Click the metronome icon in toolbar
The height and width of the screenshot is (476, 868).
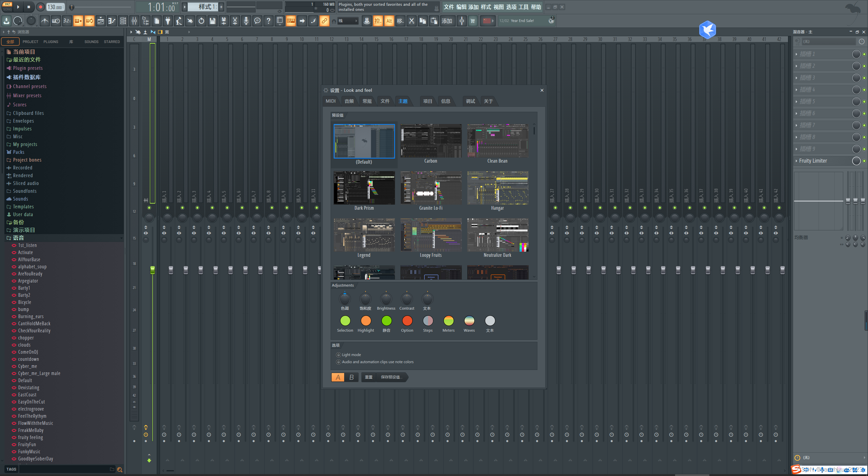(45, 21)
